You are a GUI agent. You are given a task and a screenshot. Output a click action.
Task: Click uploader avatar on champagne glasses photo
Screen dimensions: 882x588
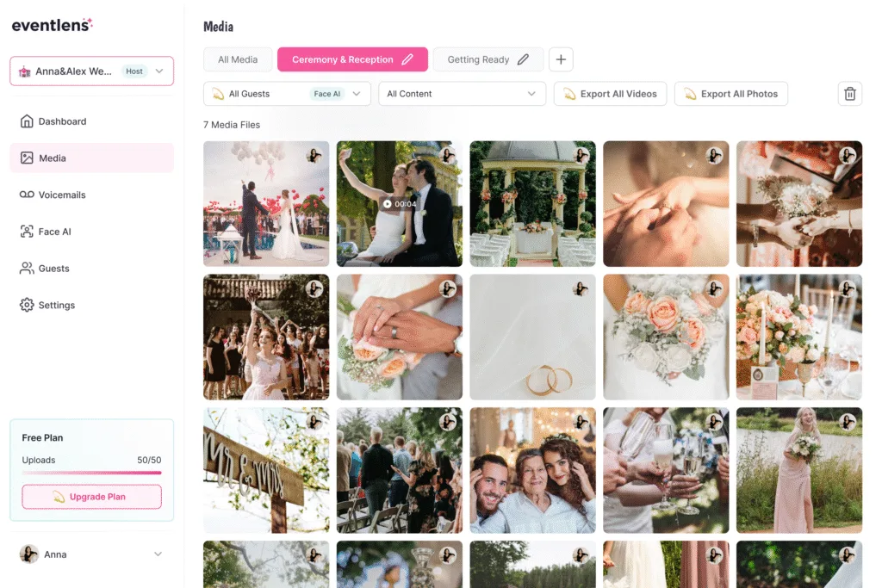coord(714,422)
